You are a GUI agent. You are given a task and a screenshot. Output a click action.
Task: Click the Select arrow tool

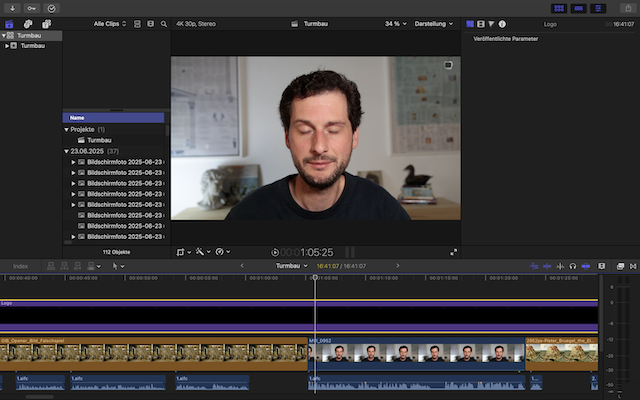[115, 266]
